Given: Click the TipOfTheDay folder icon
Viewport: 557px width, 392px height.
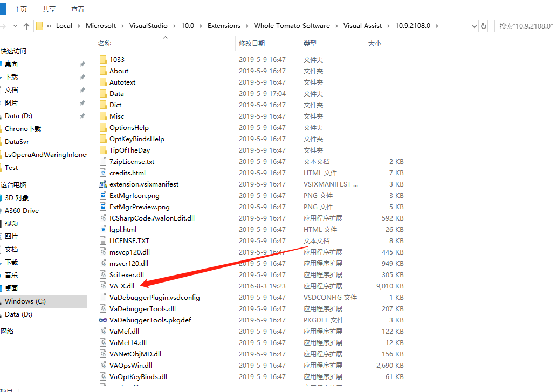Looking at the screenshot, I should click(x=104, y=150).
